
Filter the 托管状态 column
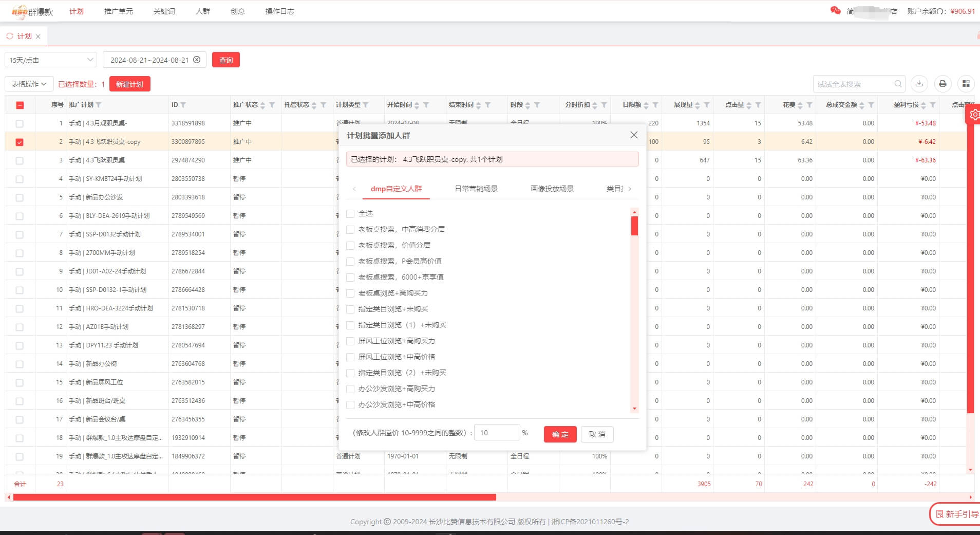coord(324,105)
